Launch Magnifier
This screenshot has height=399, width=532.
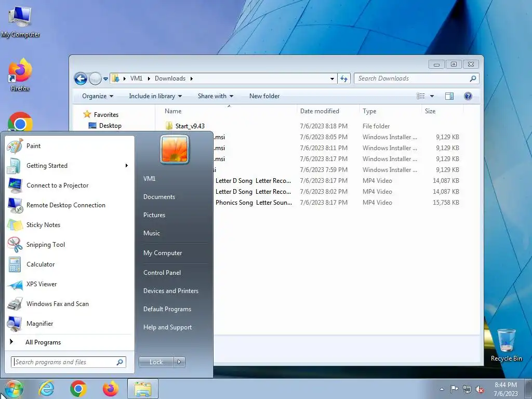tap(70, 323)
